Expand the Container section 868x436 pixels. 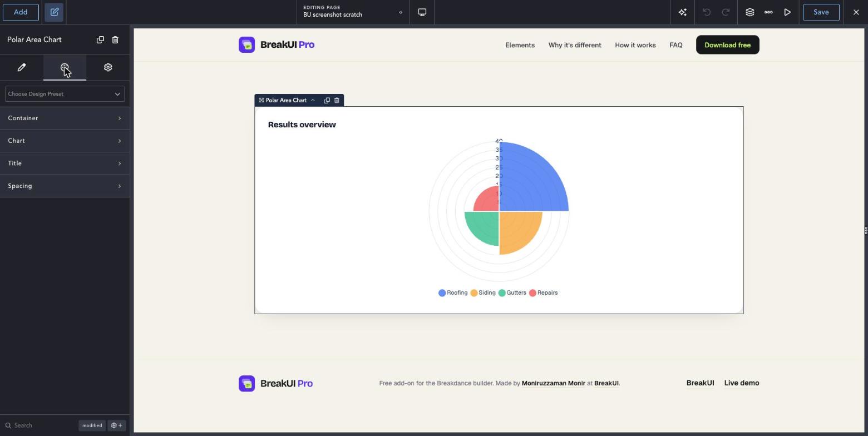(65, 118)
